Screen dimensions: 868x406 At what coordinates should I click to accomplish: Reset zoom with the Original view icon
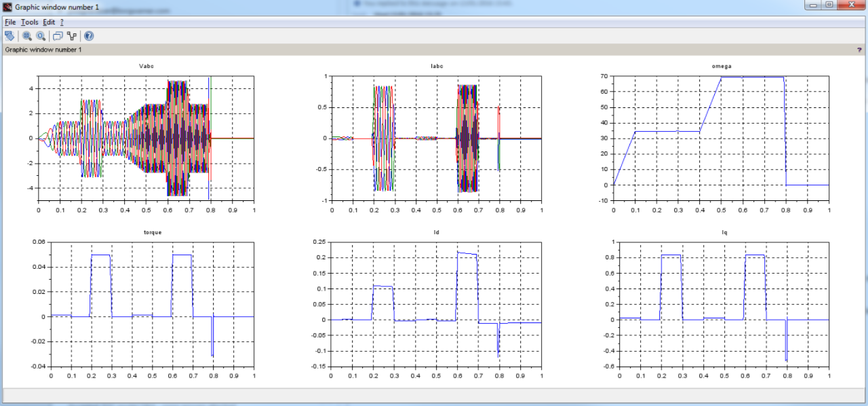(41, 36)
